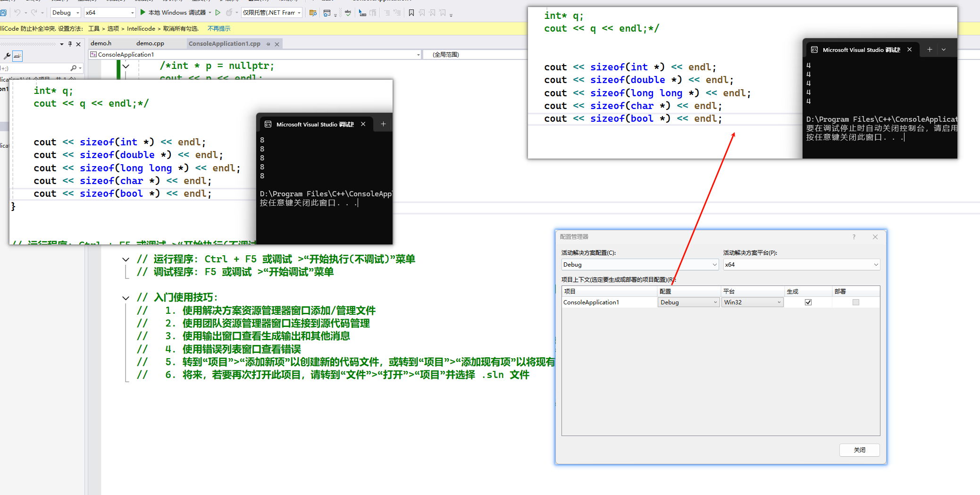
Task: Click the start without debugging arrow
Action: tap(218, 13)
